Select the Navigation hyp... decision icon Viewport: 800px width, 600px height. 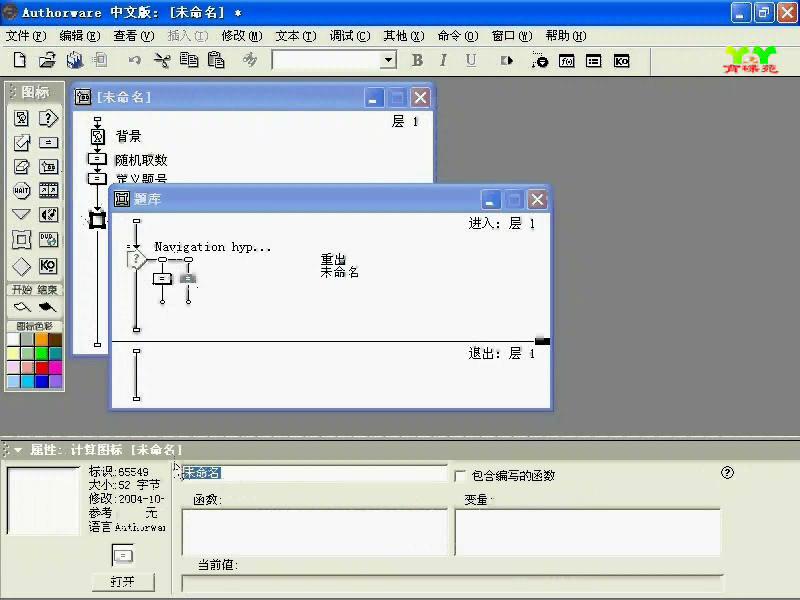[x=136, y=260]
